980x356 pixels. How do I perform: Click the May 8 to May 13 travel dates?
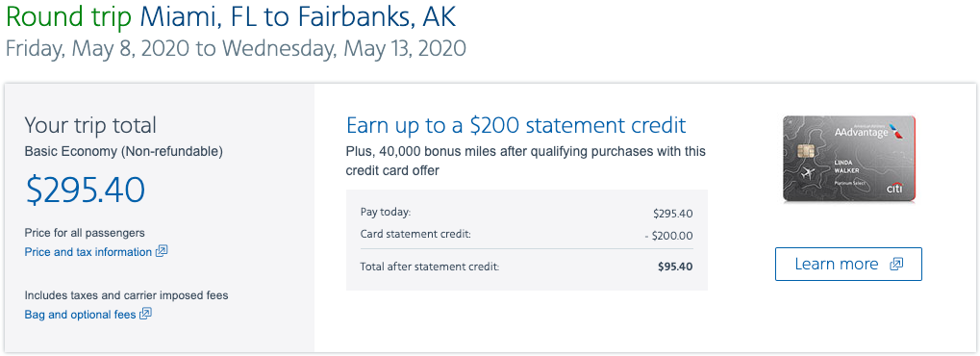[x=235, y=48]
